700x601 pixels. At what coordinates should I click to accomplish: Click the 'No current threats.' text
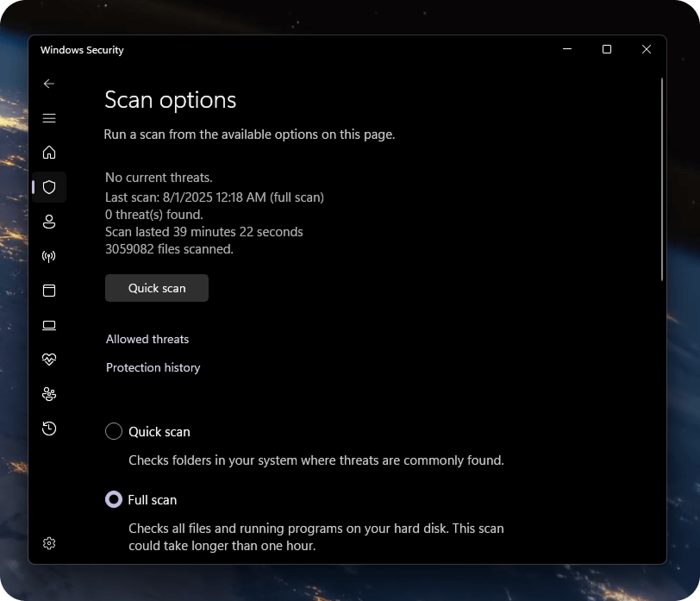159,178
